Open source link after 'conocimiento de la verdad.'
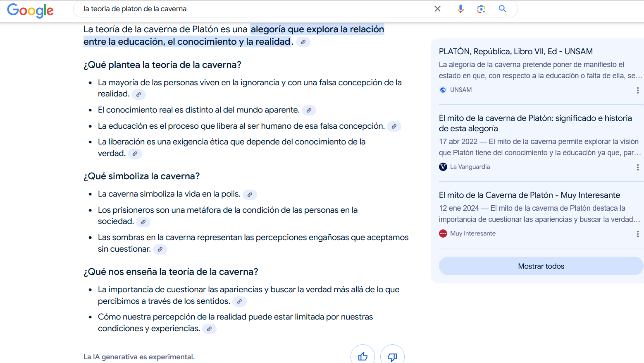This screenshot has width=644, height=363. click(x=135, y=154)
